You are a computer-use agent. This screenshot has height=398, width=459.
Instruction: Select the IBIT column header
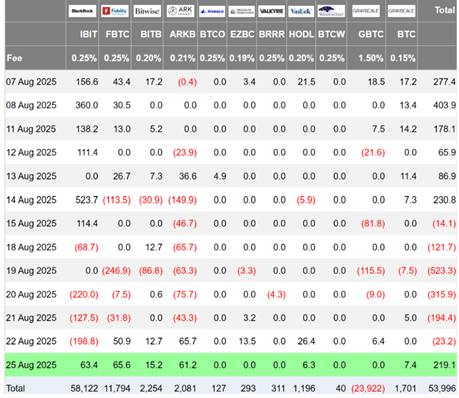[x=88, y=34]
